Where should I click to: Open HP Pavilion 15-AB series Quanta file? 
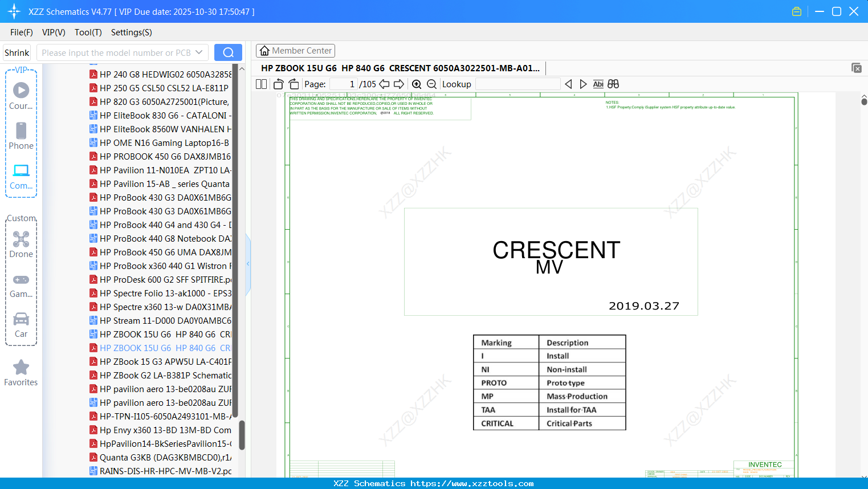click(x=161, y=184)
